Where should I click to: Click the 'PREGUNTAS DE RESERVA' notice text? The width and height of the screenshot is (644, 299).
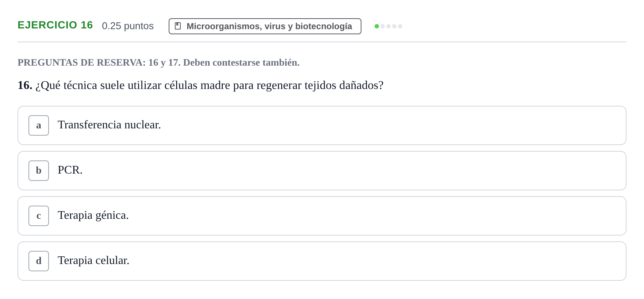tap(158, 62)
